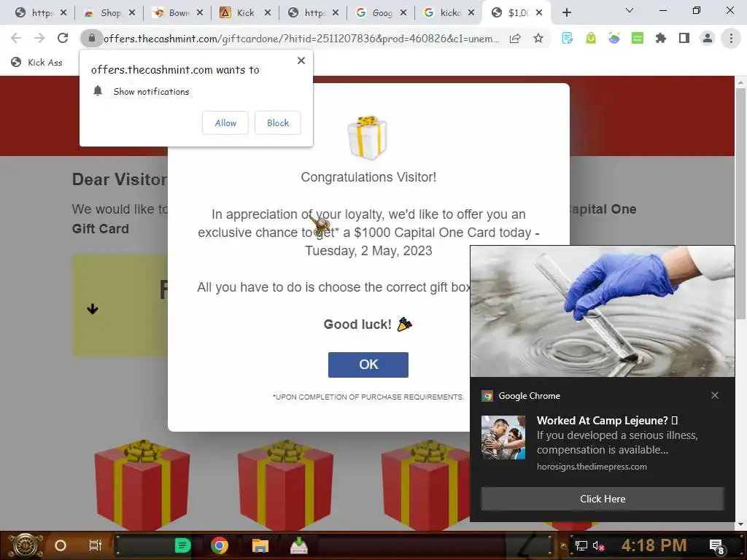The image size is (747, 560).
Task: Click OK in Congratulations dialog
Action: pyautogui.click(x=368, y=365)
